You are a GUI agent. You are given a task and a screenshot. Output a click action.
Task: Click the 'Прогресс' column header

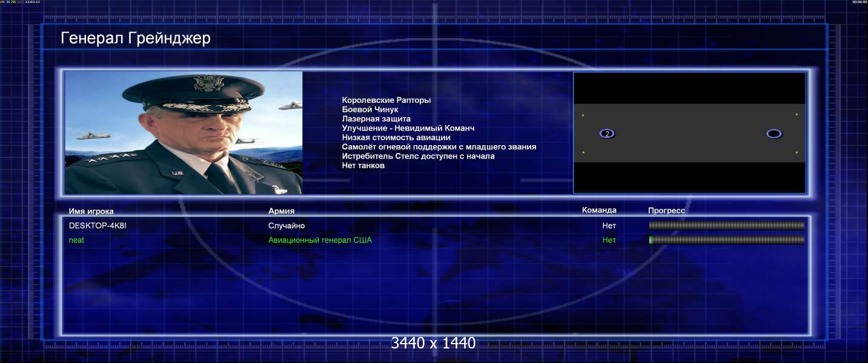(666, 211)
